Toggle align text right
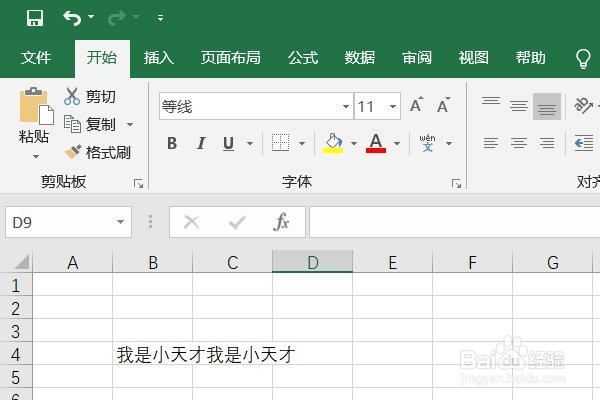The width and height of the screenshot is (600, 400). tap(547, 143)
